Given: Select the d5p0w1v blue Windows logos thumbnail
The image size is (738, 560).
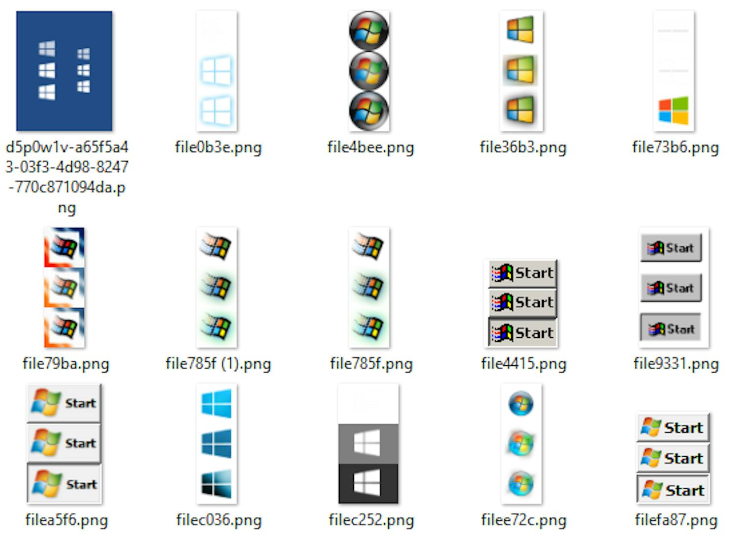Looking at the screenshot, I should tap(64, 71).
